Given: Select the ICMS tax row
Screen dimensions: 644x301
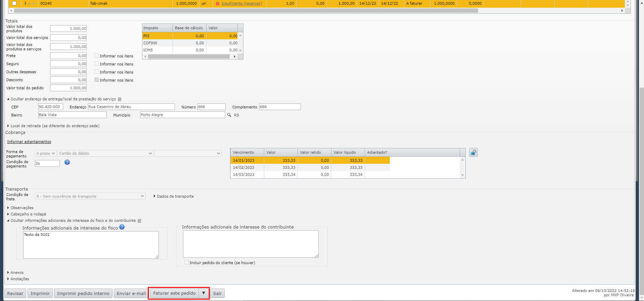Looking at the screenshot, I should tap(190, 50).
